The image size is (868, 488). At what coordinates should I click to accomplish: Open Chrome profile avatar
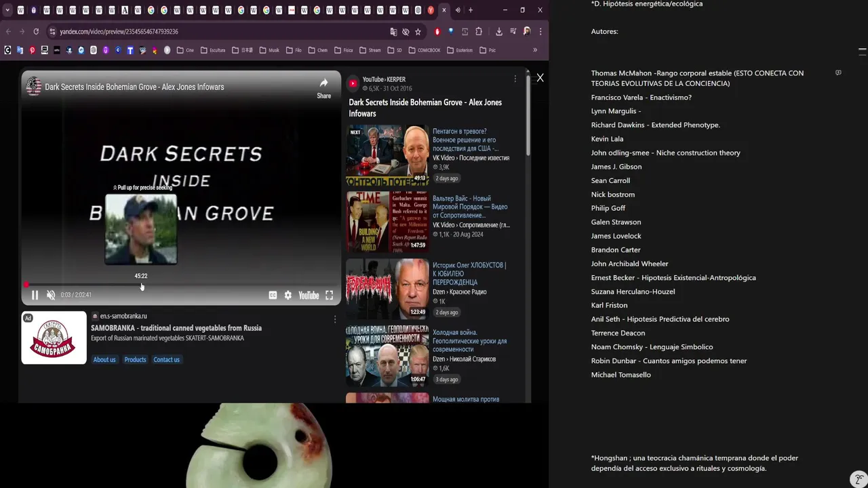point(527,31)
